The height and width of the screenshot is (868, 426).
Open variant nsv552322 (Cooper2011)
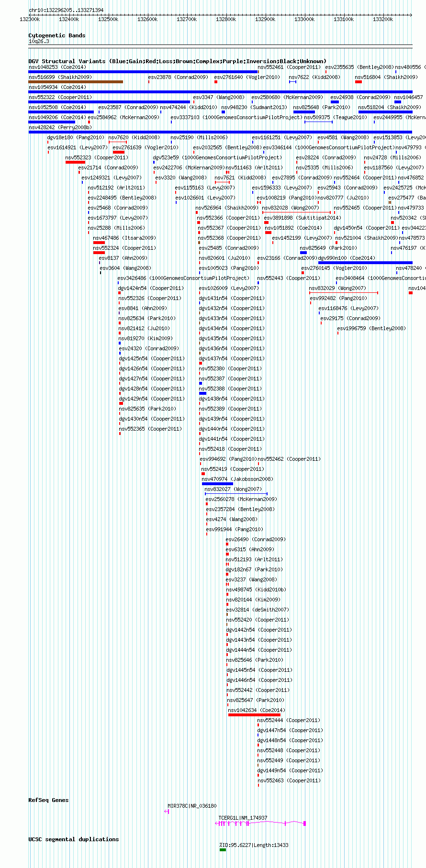[60, 97]
